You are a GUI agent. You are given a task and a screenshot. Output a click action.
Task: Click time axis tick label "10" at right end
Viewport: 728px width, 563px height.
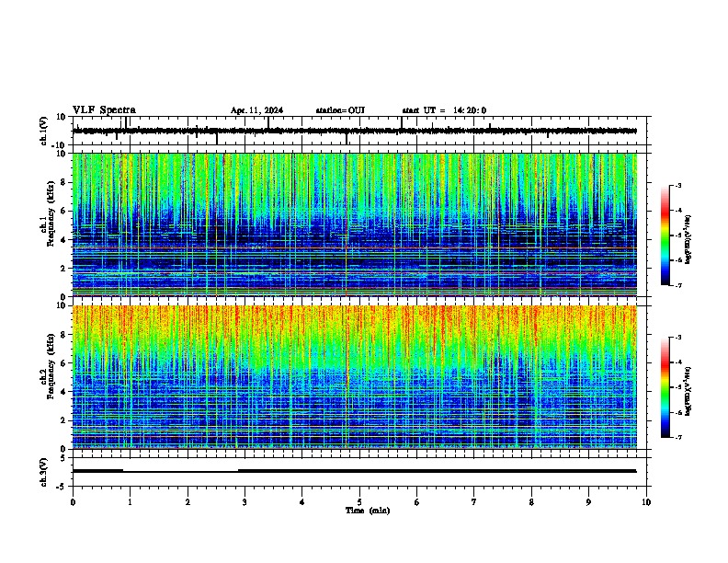(646, 502)
